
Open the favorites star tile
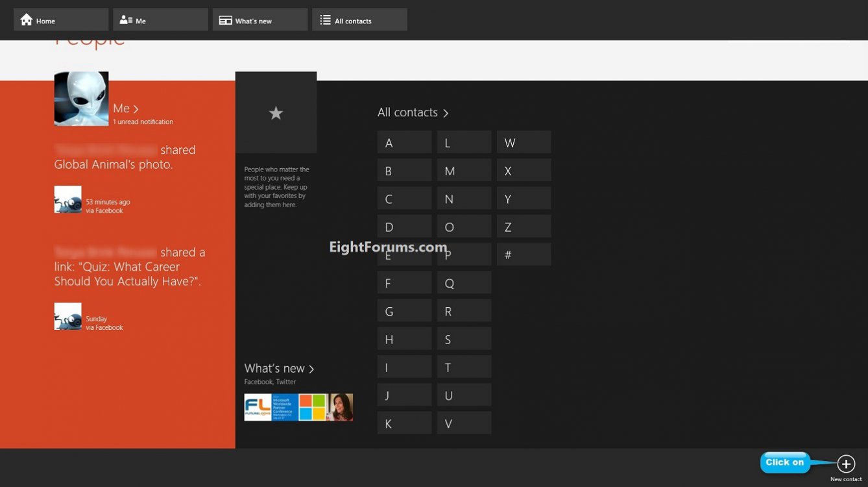click(276, 113)
